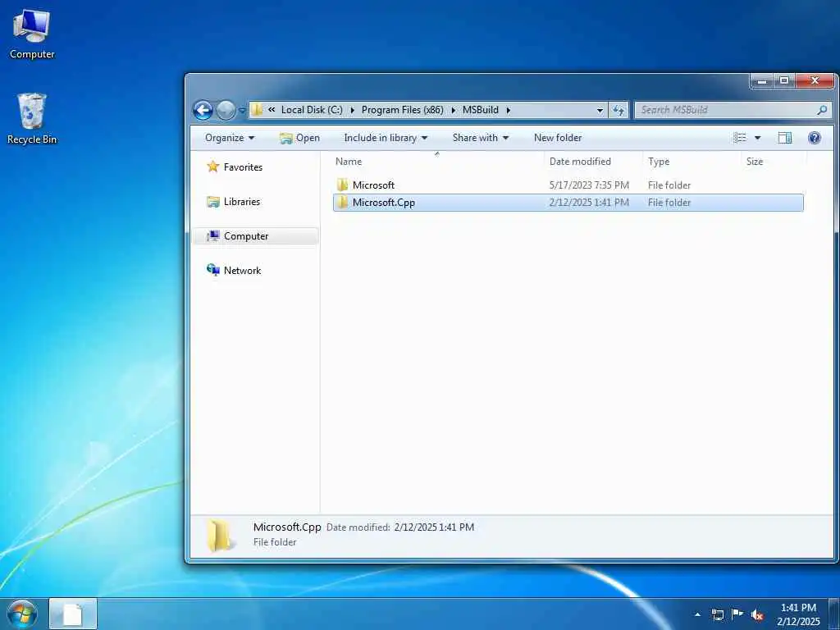The image size is (840, 630).
Task: Select Computer in navigation pane
Action: tap(246, 235)
